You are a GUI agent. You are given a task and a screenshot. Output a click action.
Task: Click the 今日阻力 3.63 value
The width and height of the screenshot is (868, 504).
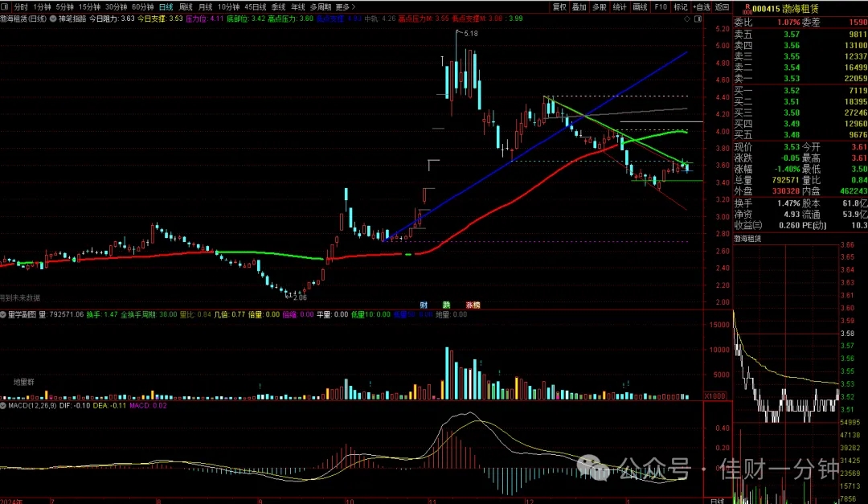pos(112,18)
